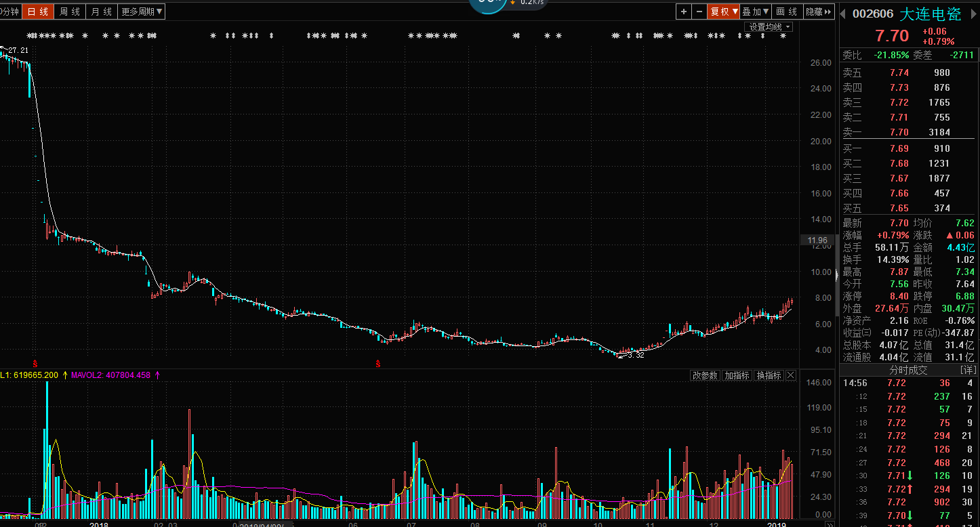Click 换指标 to change indicator
Image resolution: width=980 pixels, height=527 pixels.
point(769,375)
